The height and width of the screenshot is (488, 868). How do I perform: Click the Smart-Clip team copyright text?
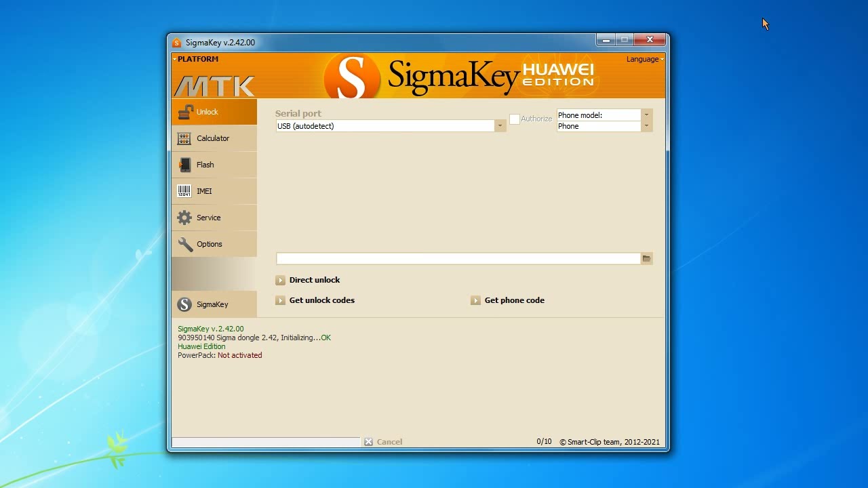pyautogui.click(x=610, y=442)
